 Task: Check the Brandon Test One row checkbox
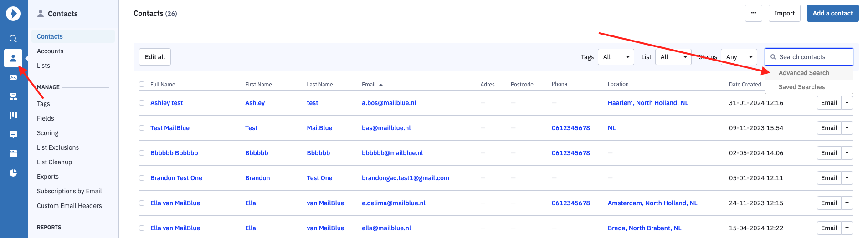pos(142,178)
